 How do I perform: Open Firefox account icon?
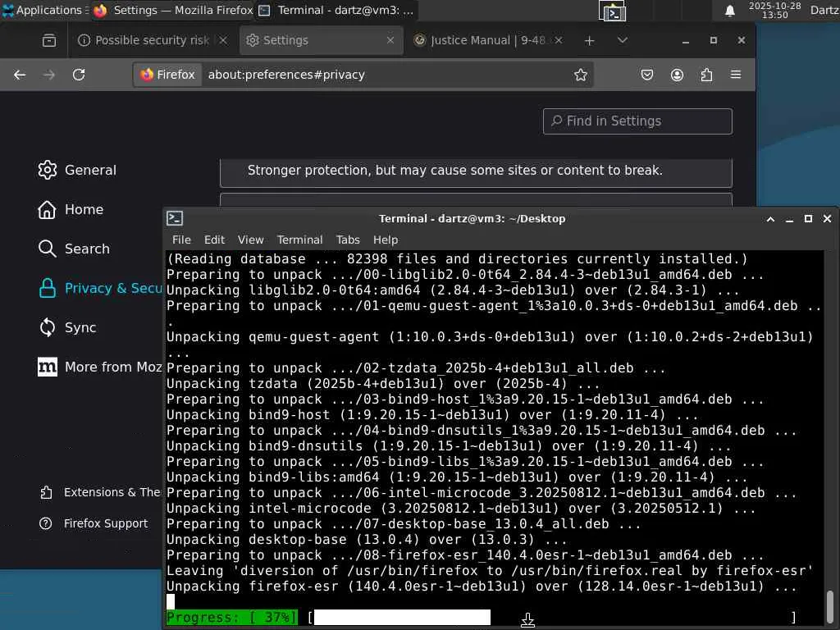click(677, 75)
